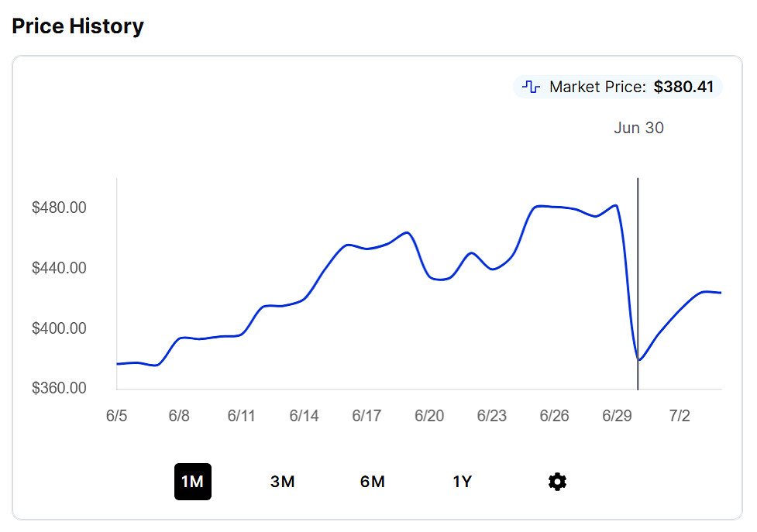Click the Jun 30 date tooltip label

click(638, 128)
